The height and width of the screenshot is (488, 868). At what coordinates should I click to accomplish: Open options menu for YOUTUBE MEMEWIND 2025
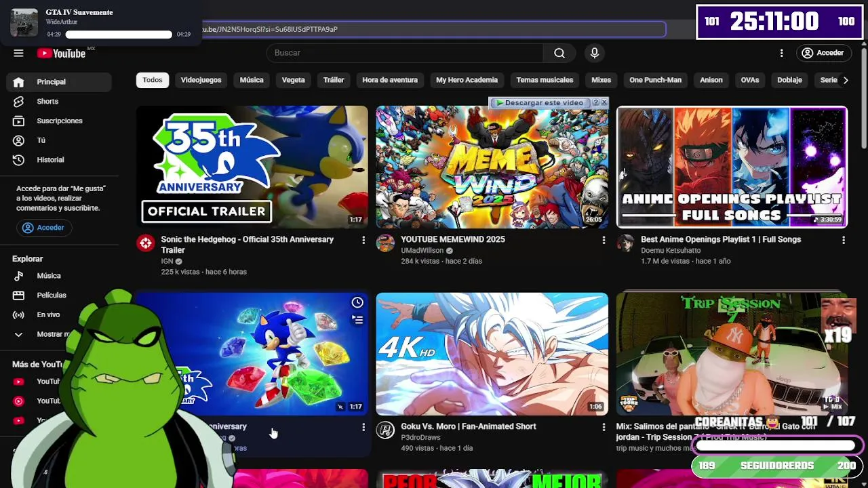(604, 240)
